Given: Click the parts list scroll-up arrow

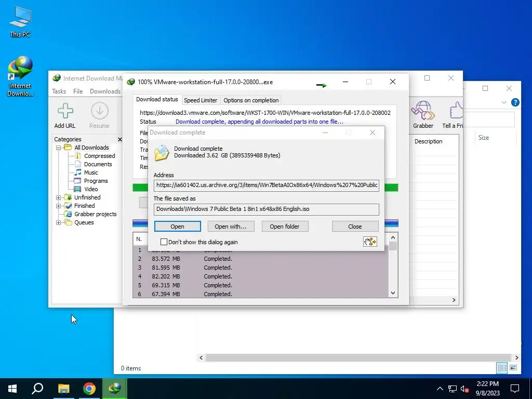Looking at the screenshot, I should point(393,237).
